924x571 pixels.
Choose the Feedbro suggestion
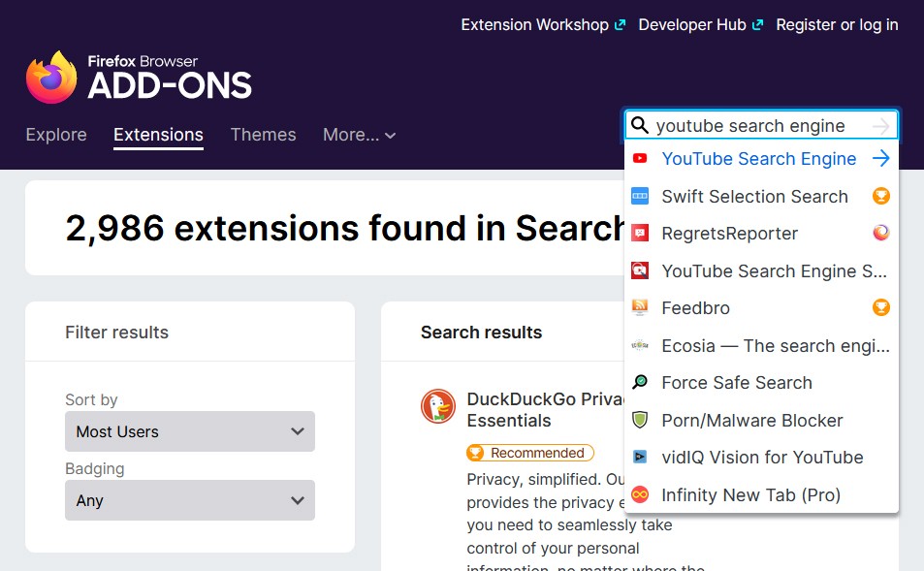click(761, 308)
